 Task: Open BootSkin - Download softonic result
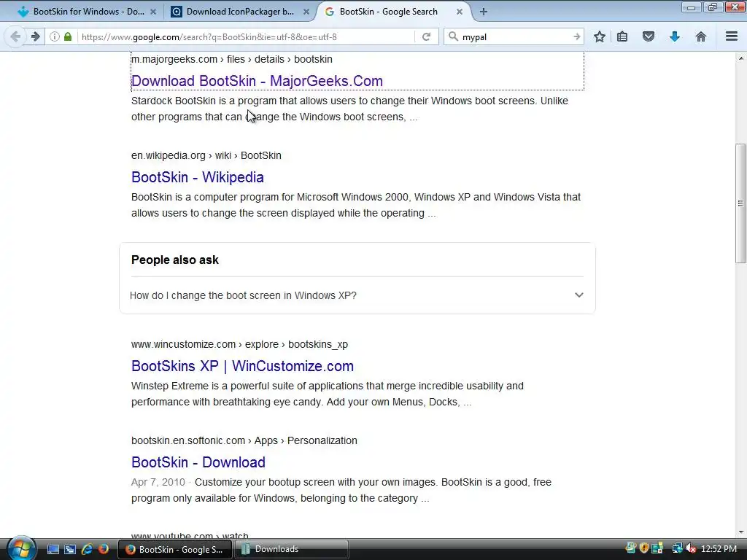coord(198,462)
